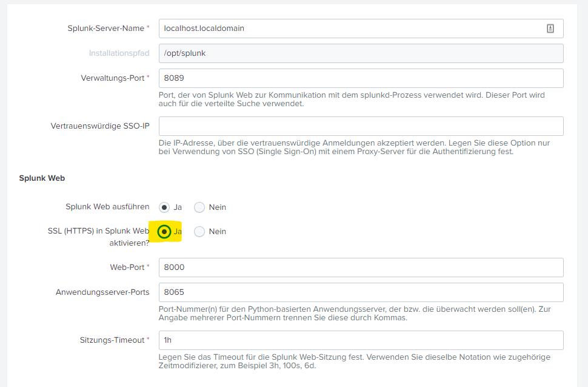Click the empty Vertrauenswürdige SSO-IP field
The width and height of the screenshot is (588, 387).
361,126
